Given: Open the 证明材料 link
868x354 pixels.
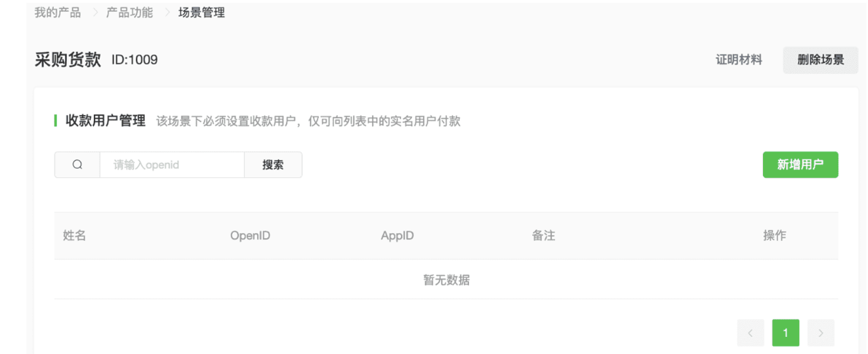Looking at the screenshot, I should point(739,60).
